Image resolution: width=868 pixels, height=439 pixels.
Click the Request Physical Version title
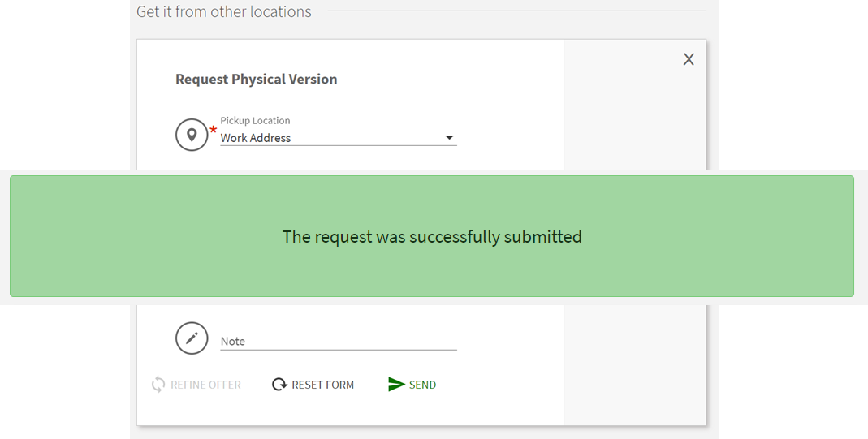pos(257,79)
